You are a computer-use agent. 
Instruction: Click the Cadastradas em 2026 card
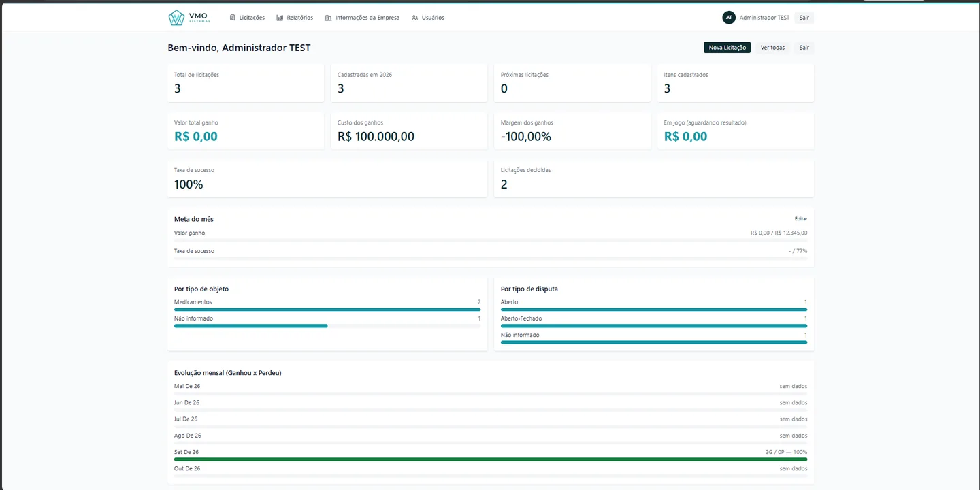(x=409, y=83)
